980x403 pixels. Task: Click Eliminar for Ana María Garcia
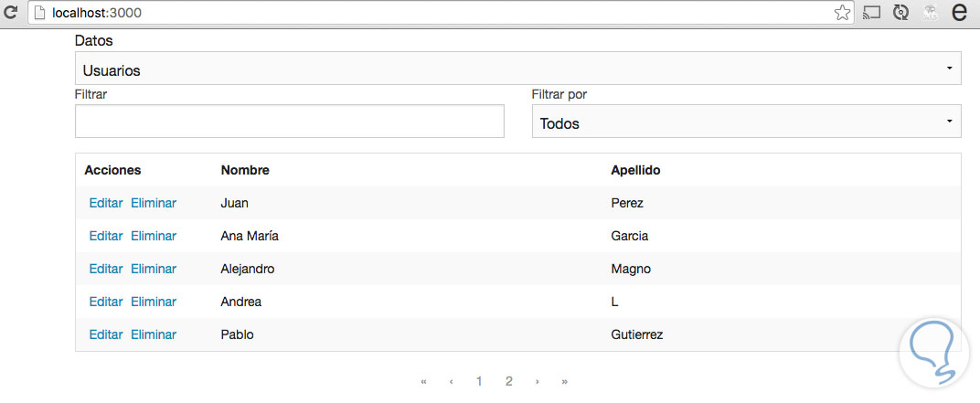pyautogui.click(x=154, y=236)
